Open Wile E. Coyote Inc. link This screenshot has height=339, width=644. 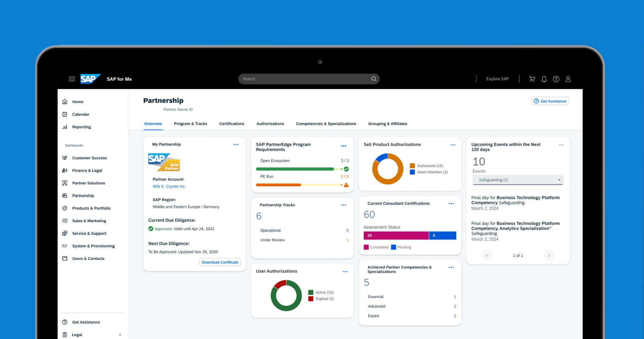coord(169,186)
